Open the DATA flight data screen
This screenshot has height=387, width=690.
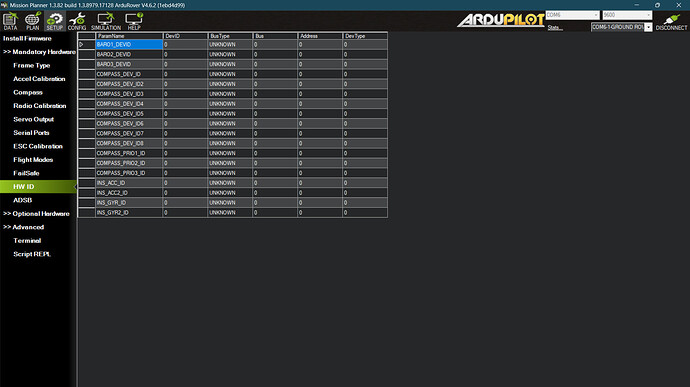pyautogui.click(x=10, y=21)
